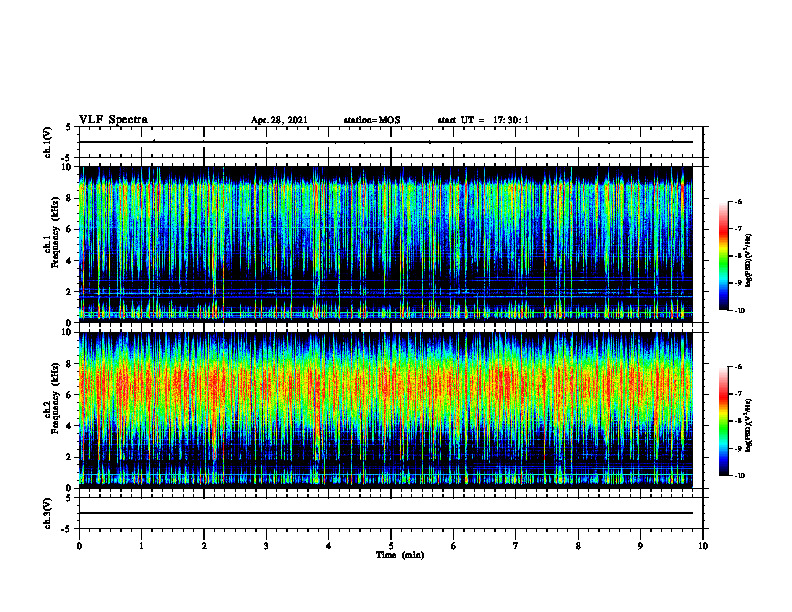Click the "8" kHz tick on ch.2 frequency axis
Image resolution: width=792 pixels, height=612 pixels.
click(x=70, y=363)
